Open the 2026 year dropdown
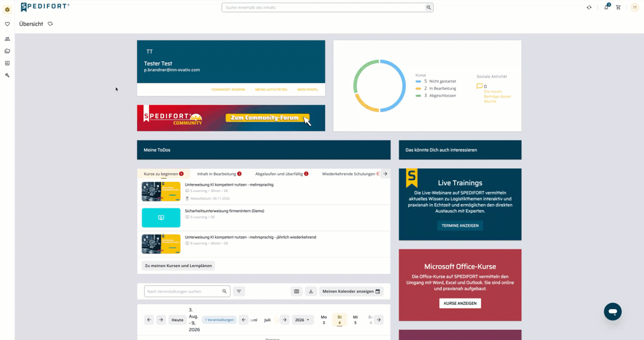The height and width of the screenshot is (340, 644). [303, 319]
